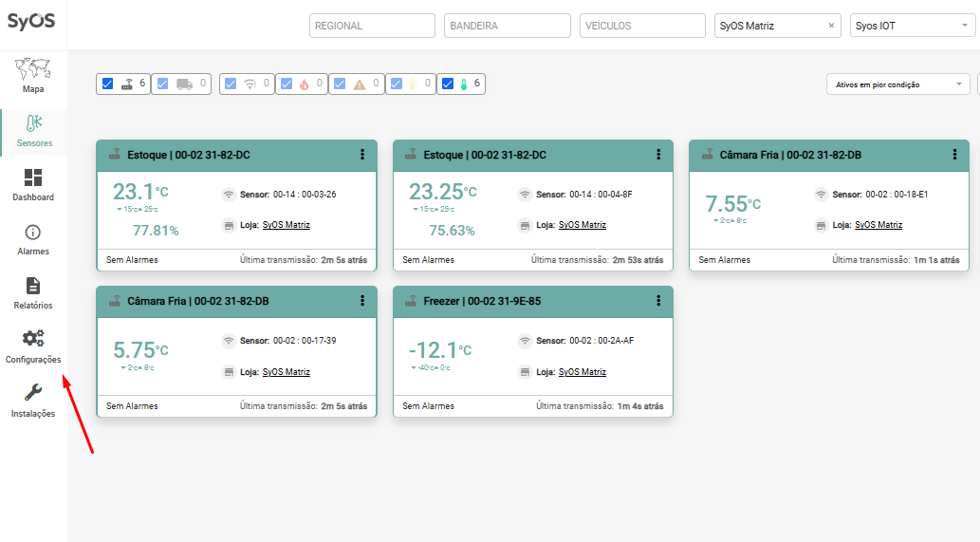Click the Instalações wrench icon
Viewport: 980px width, 542px height.
pos(33,392)
